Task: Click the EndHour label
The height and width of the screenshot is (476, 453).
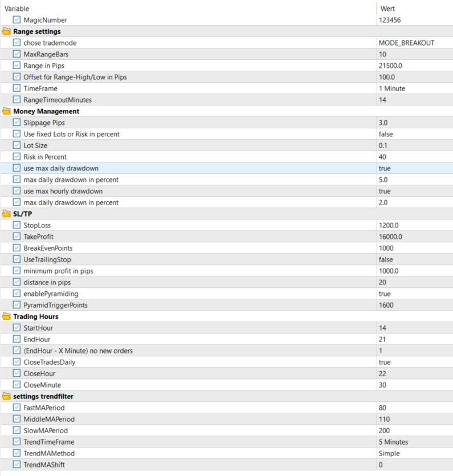Action: (37, 339)
